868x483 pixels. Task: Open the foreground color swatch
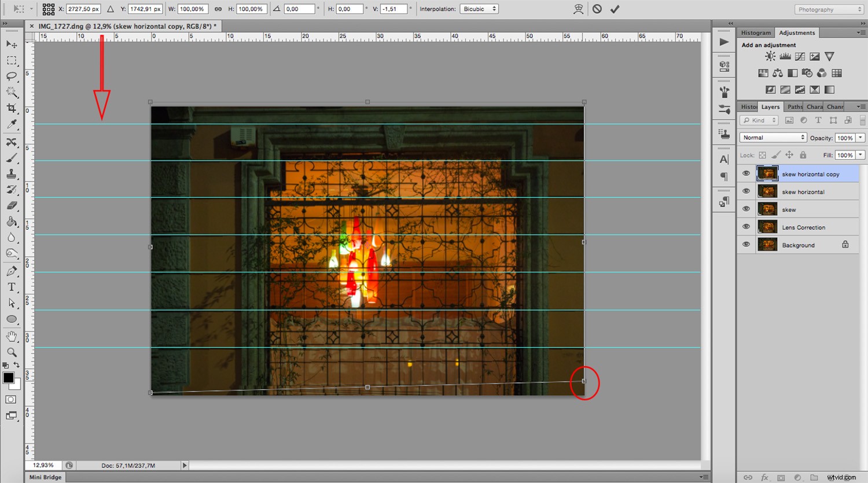(9, 379)
